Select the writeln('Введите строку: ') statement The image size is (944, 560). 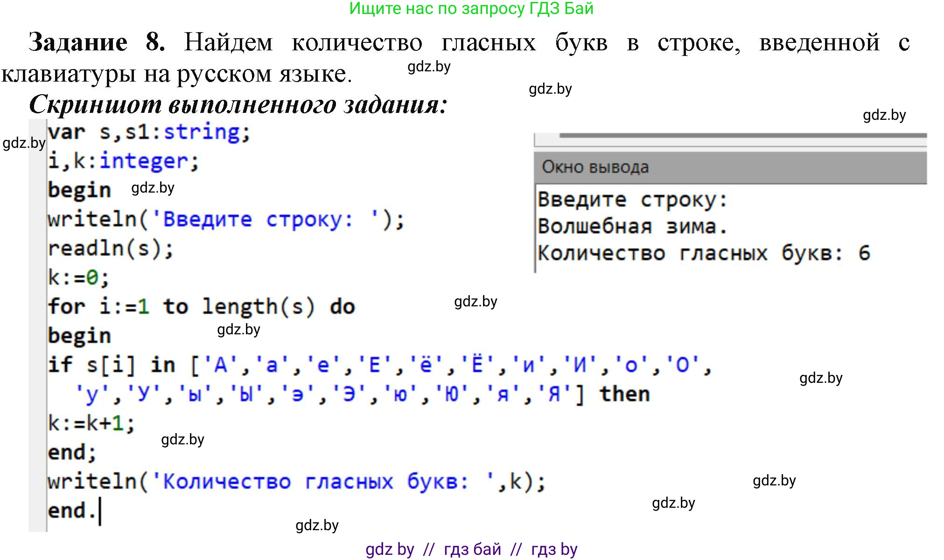[x=224, y=219]
